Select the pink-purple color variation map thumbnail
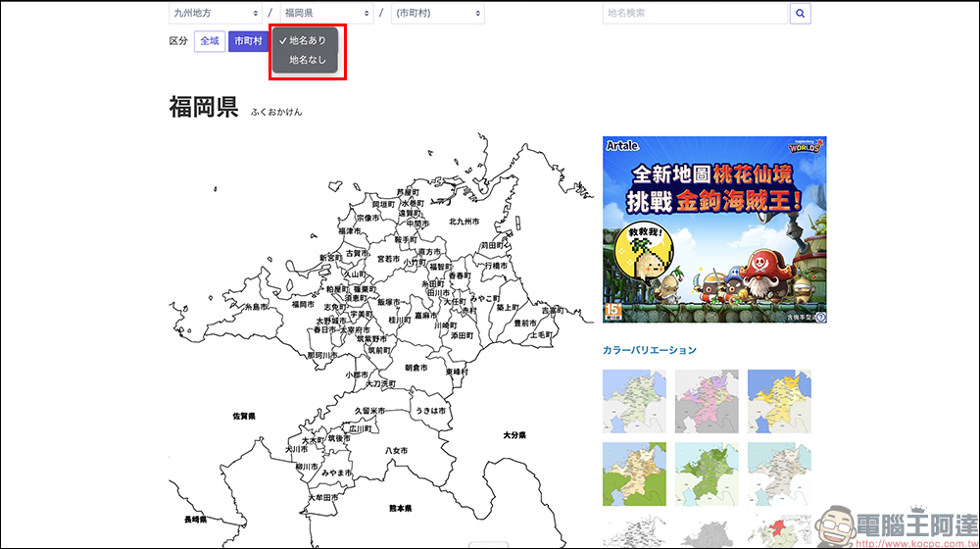980x549 pixels. [707, 401]
